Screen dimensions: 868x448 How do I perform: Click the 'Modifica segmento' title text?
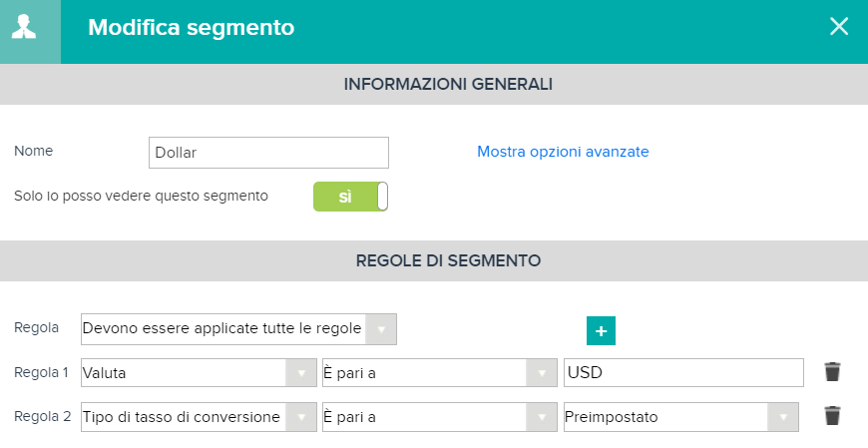tap(191, 27)
